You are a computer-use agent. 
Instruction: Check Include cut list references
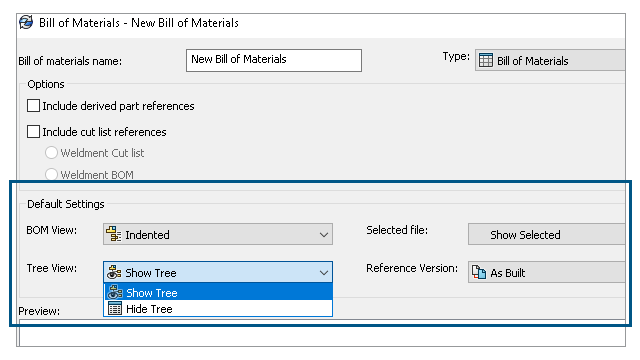33,132
